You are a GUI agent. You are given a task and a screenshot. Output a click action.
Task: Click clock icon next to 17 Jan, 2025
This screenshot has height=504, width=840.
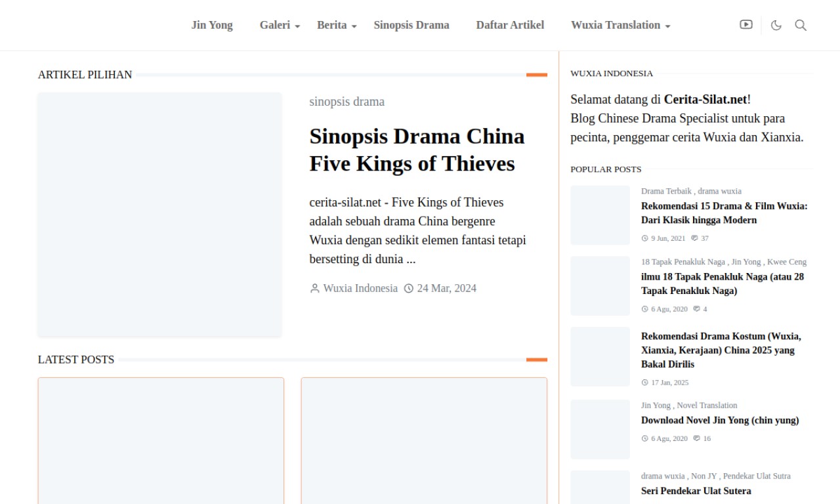[644, 383]
